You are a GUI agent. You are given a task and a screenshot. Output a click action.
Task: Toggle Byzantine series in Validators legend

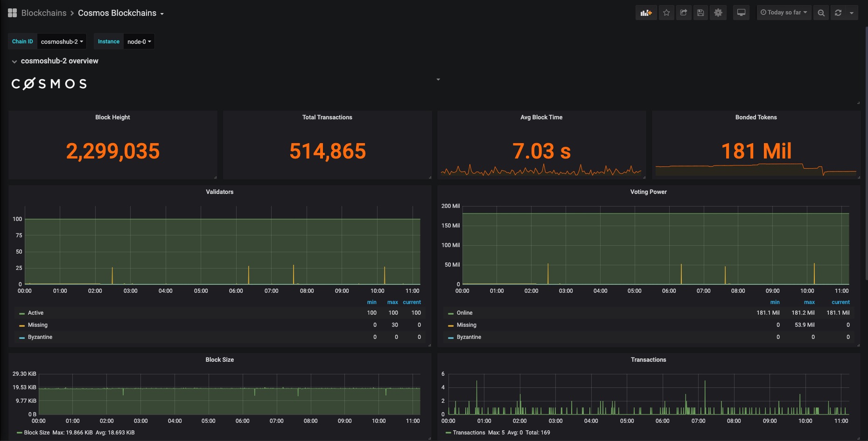[40, 337]
